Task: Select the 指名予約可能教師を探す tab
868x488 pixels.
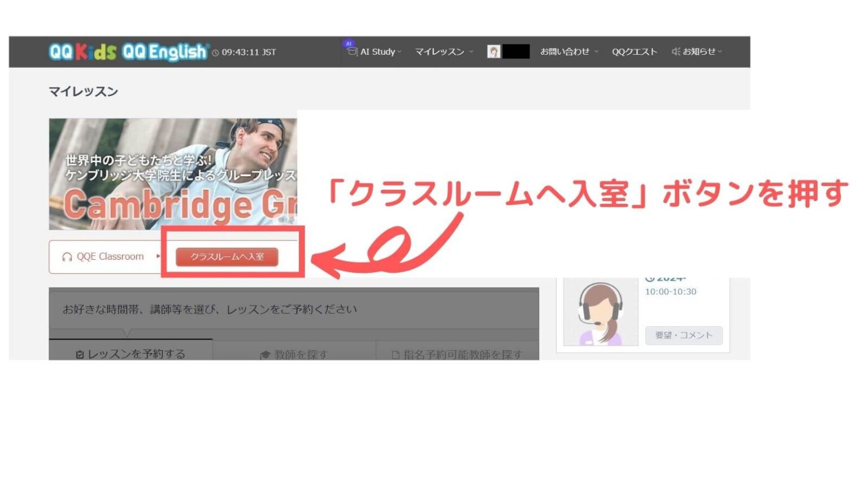Action: [x=457, y=354]
